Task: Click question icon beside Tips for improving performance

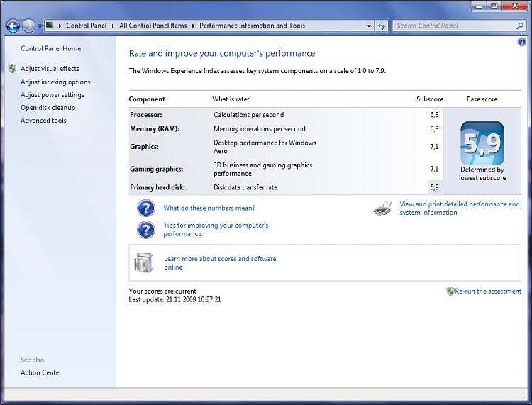Action: tap(146, 230)
